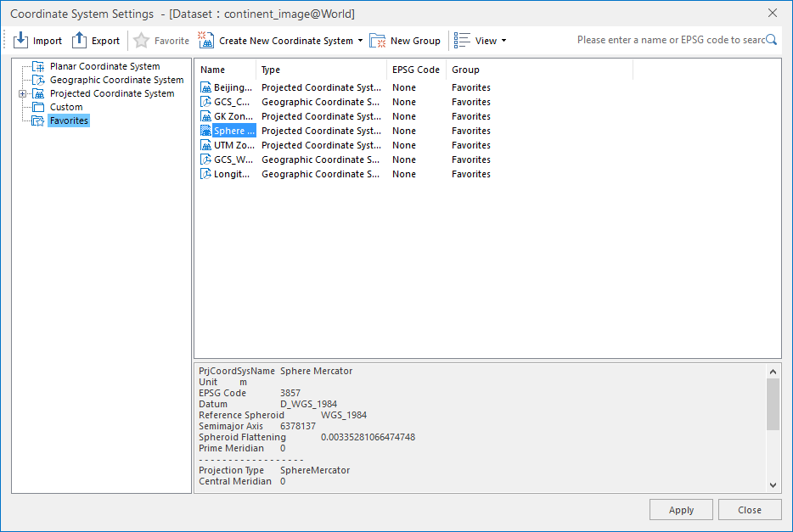793x532 pixels.
Task: Select the Favorites tree node
Action: pyautogui.click(x=69, y=120)
